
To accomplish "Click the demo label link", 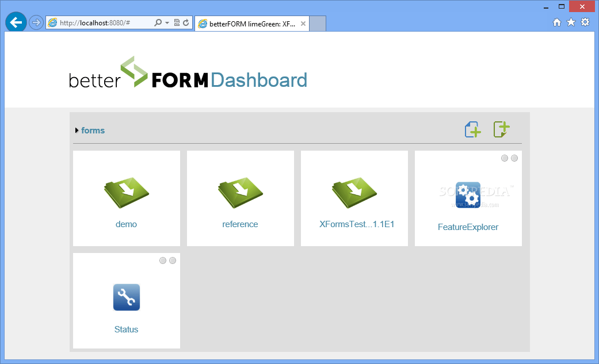I will (x=127, y=224).
